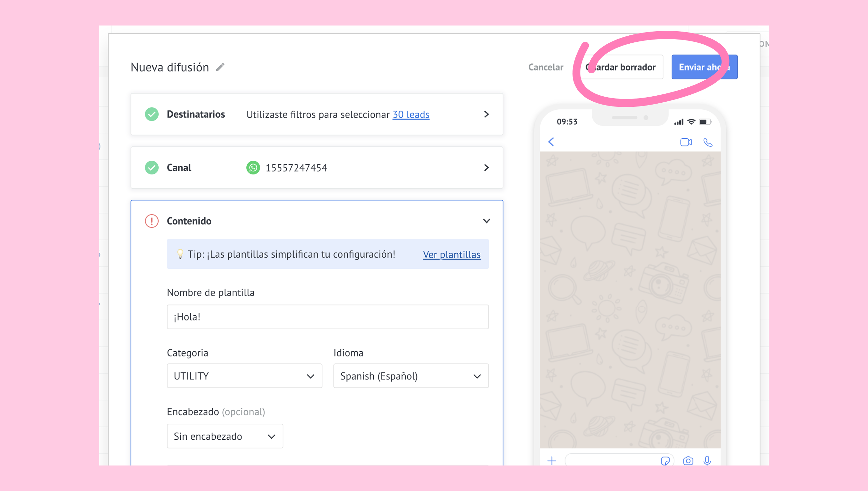Click the Destinatarios label
The image size is (868, 491).
(x=196, y=114)
